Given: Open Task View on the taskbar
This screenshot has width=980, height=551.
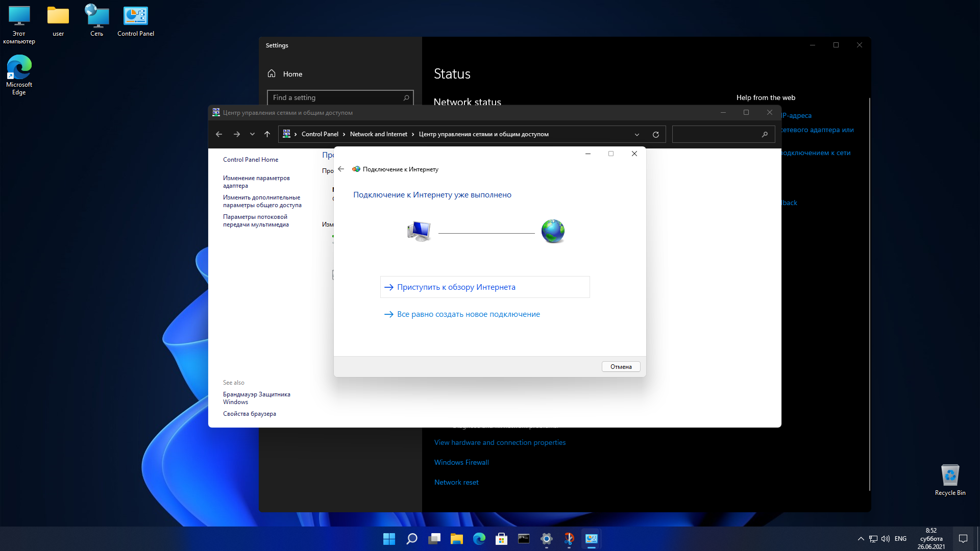Looking at the screenshot, I should (x=434, y=538).
